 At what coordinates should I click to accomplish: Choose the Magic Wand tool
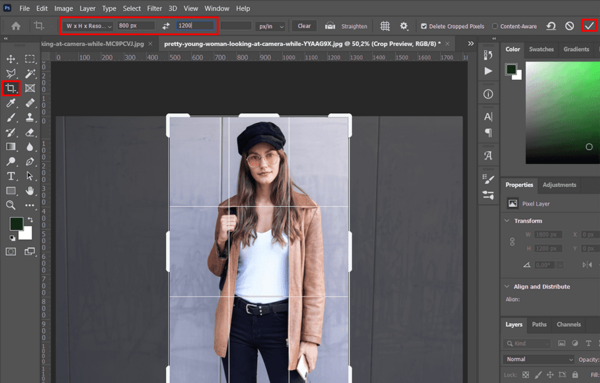(x=30, y=73)
